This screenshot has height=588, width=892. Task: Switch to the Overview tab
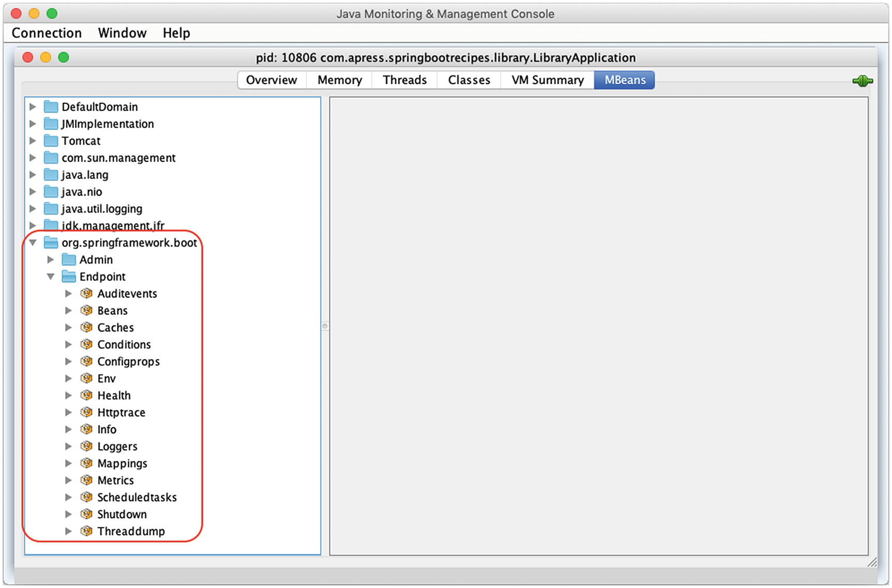[271, 80]
